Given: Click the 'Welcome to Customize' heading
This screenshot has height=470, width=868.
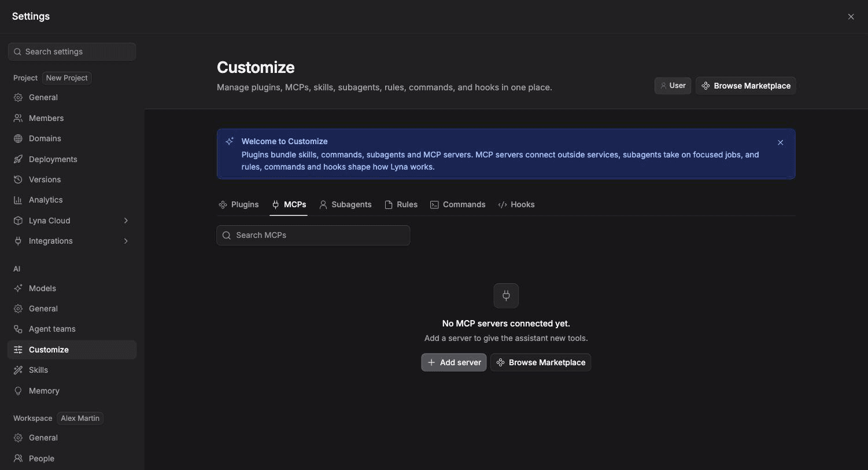Looking at the screenshot, I should coord(285,141).
